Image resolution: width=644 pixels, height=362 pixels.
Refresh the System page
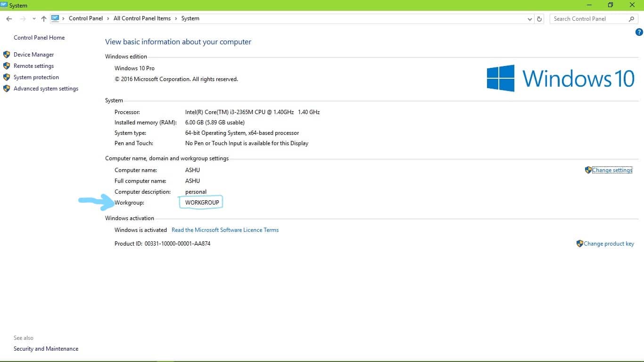[540, 19]
